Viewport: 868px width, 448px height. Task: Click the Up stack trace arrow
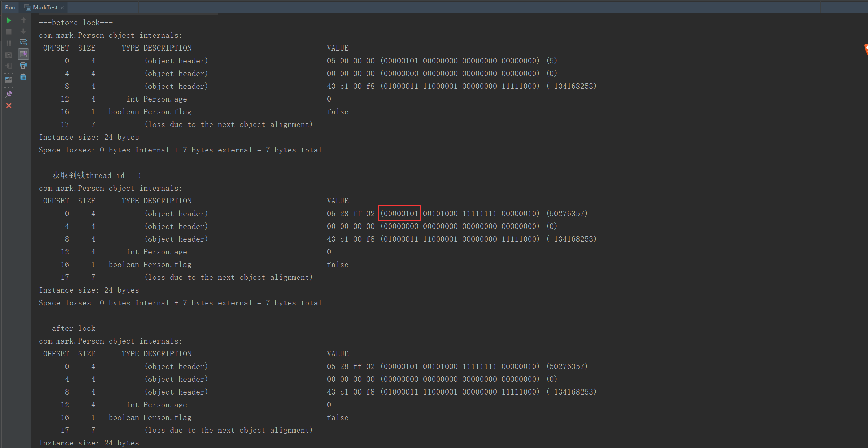tap(23, 20)
